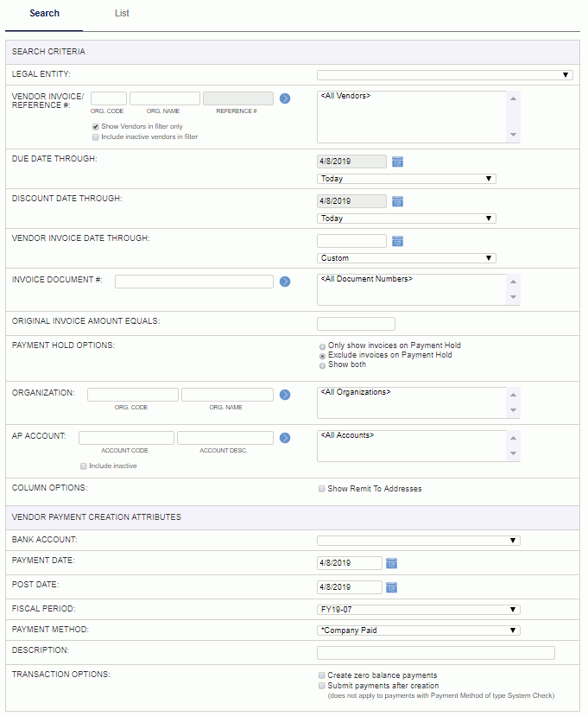Open the Legal Entity dropdown
The image size is (588, 716).
pos(446,75)
